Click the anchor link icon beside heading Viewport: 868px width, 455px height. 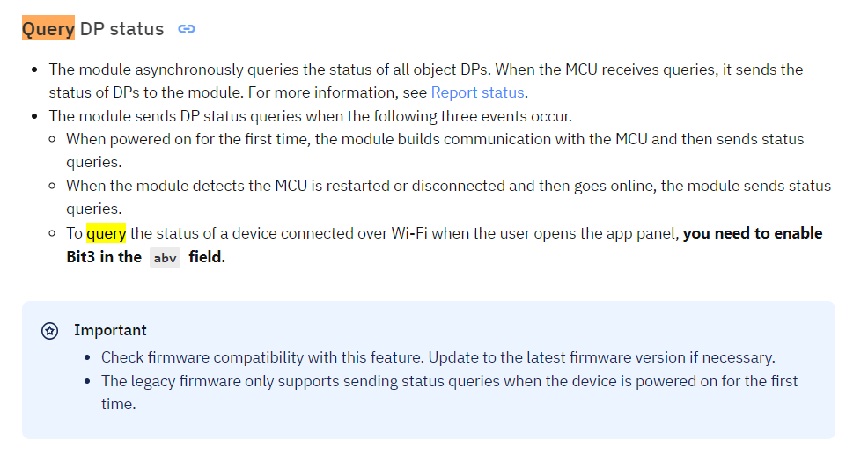coord(187,29)
